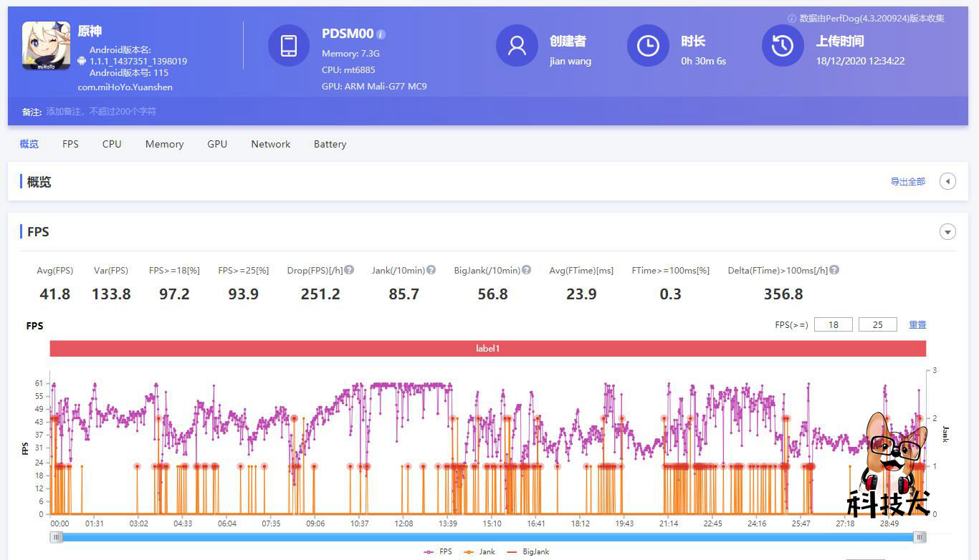Open help icon next to Drop(FPS)[/h]
The height and width of the screenshot is (560, 979).
click(349, 270)
